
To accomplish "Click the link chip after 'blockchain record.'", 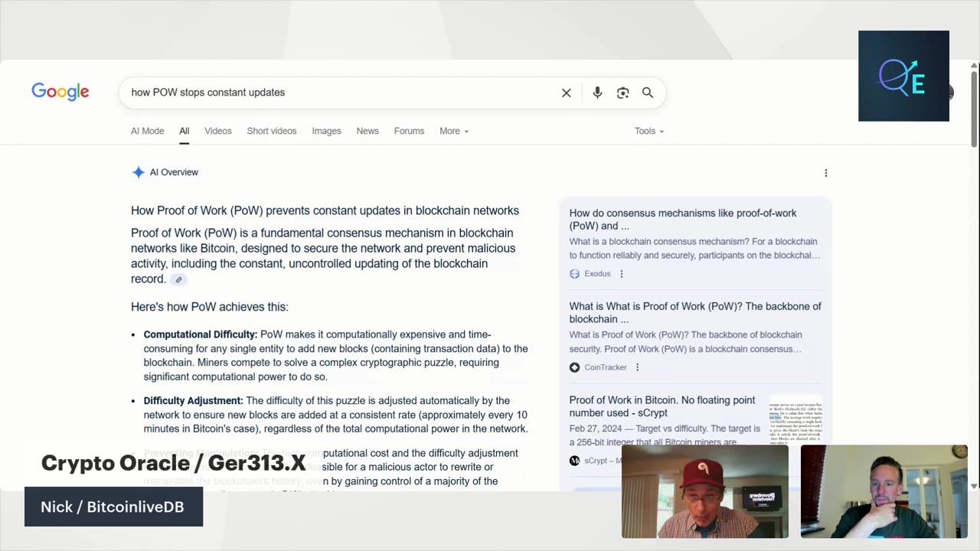I will [x=178, y=279].
